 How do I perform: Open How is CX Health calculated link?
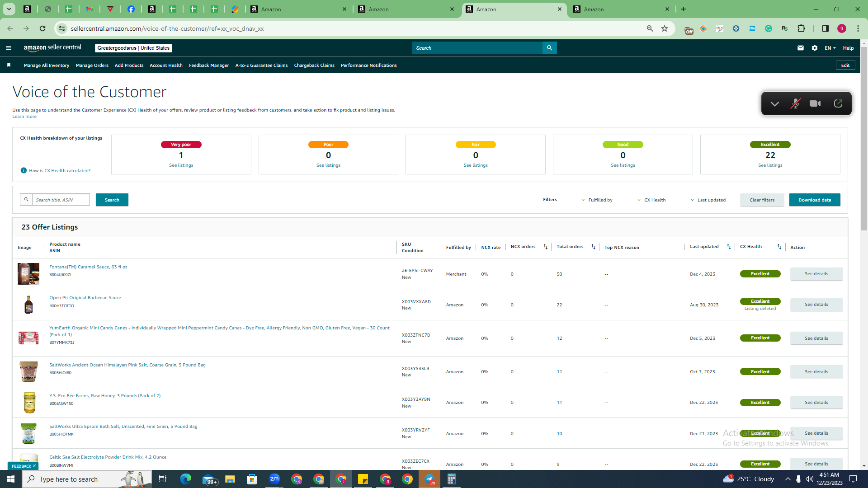(x=60, y=170)
